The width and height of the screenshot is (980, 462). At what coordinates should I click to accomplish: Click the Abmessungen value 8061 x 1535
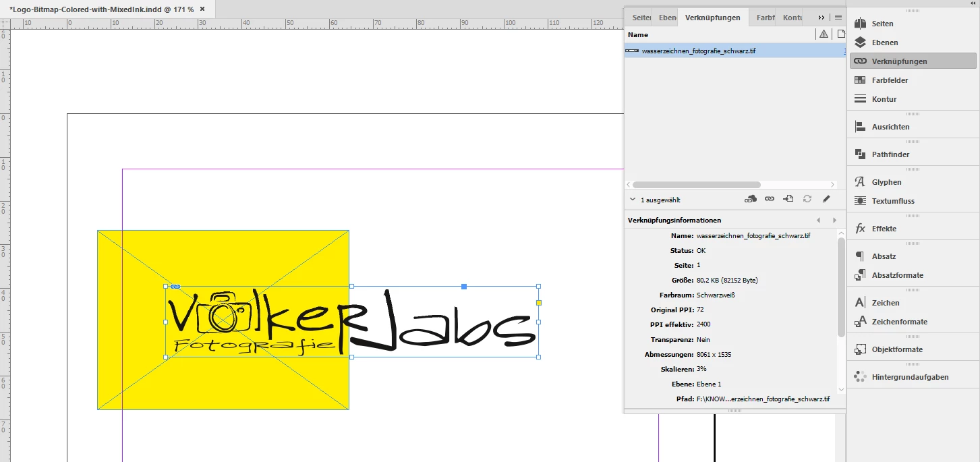click(x=714, y=355)
